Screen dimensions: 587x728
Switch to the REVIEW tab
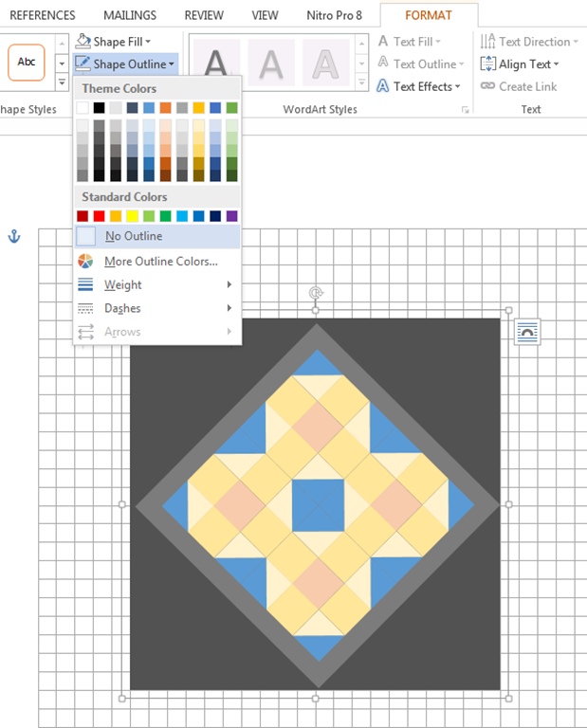coord(204,15)
